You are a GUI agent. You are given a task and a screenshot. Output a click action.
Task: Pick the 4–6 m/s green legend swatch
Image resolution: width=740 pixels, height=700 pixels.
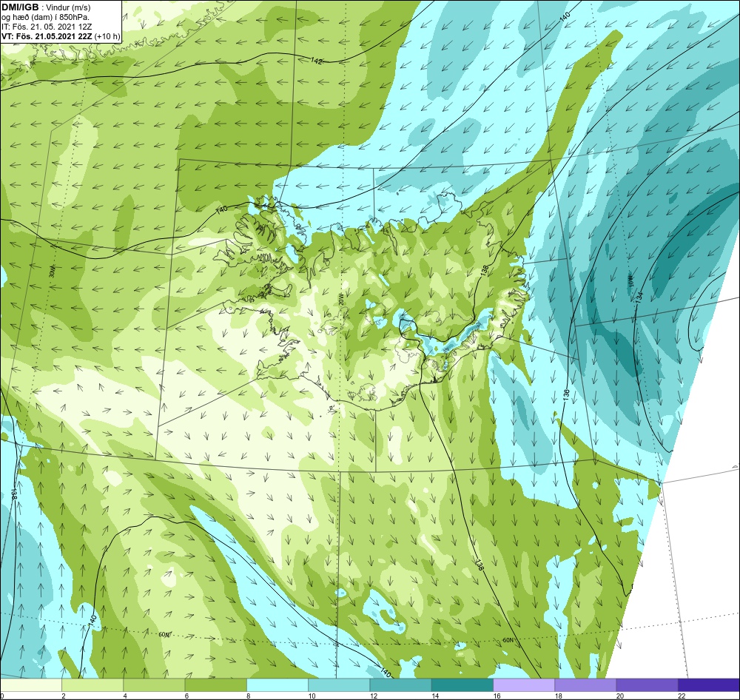coord(154,685)
